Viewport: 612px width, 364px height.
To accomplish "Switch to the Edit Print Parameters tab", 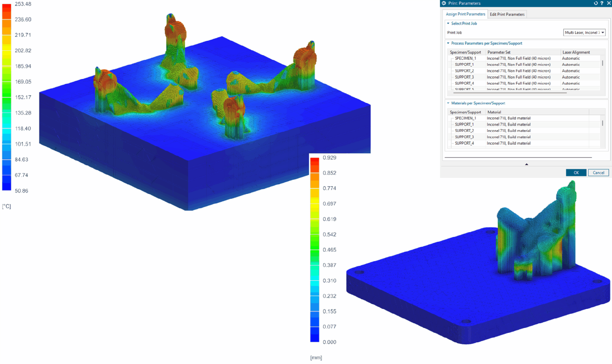I will point(507,14).
